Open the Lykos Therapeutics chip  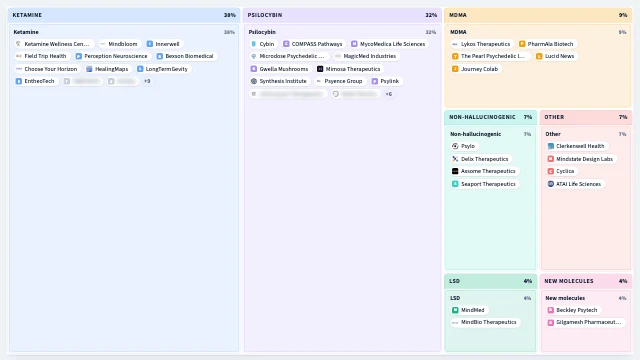482,44
